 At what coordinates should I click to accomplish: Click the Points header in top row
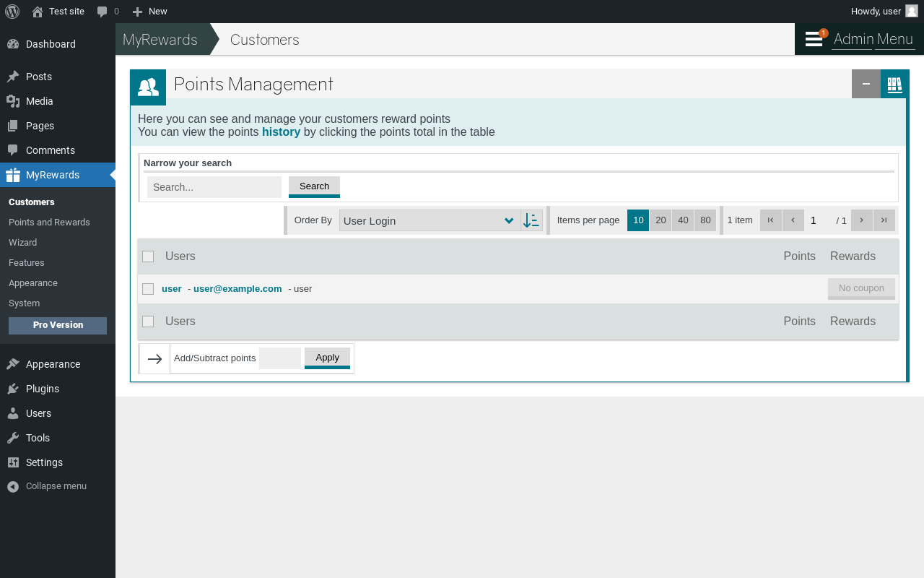(x=800, y=256)
